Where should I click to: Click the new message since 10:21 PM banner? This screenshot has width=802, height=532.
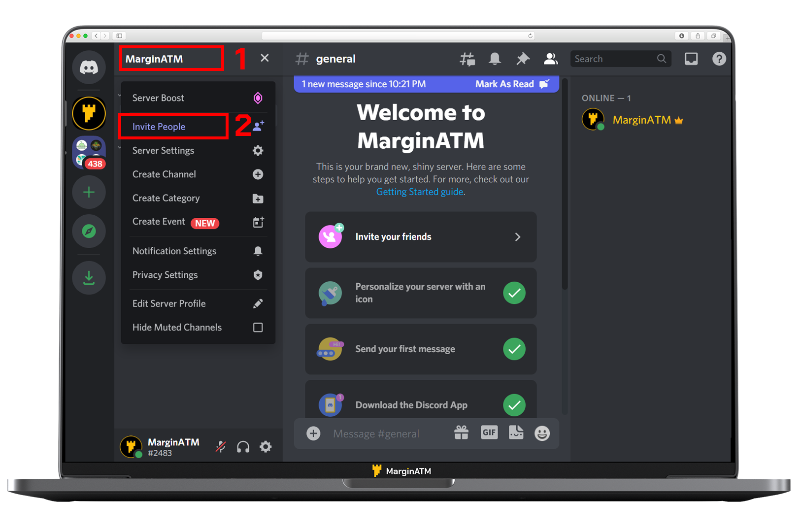pyautogui.click(x=426, y=84)
